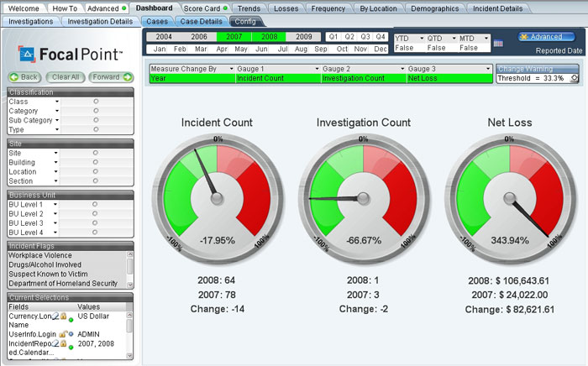Click the blue Advanced button

[546, 37]
